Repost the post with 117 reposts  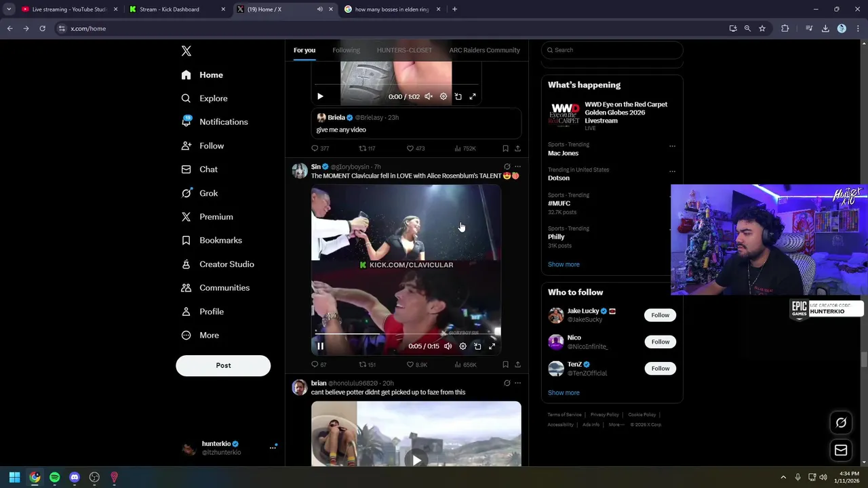tap(367, 148)
